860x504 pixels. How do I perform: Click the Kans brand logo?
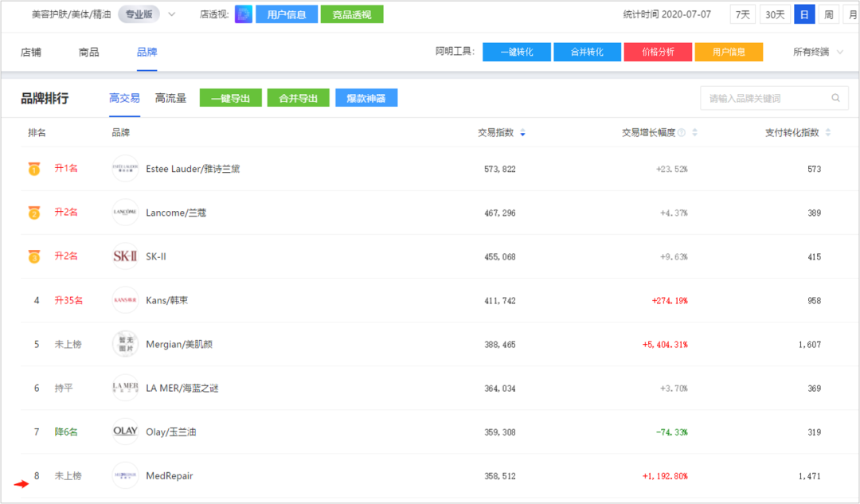125,300
